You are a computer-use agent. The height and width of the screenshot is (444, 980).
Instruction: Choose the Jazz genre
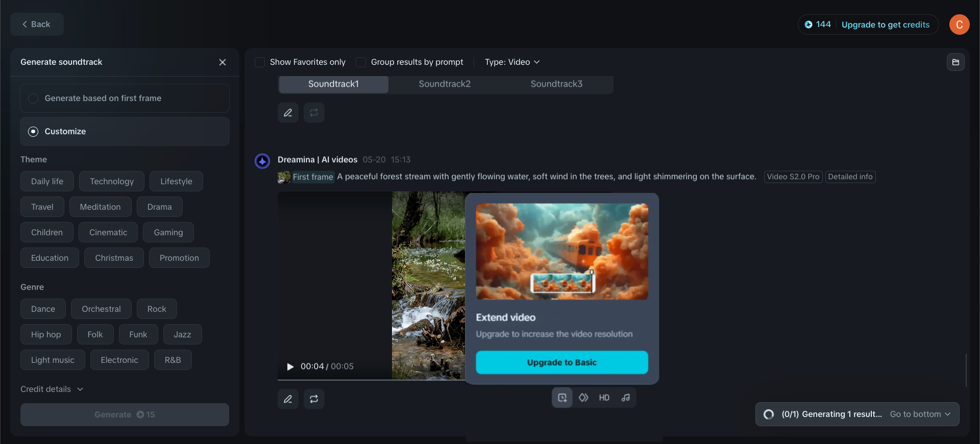[x=182, y=334]
